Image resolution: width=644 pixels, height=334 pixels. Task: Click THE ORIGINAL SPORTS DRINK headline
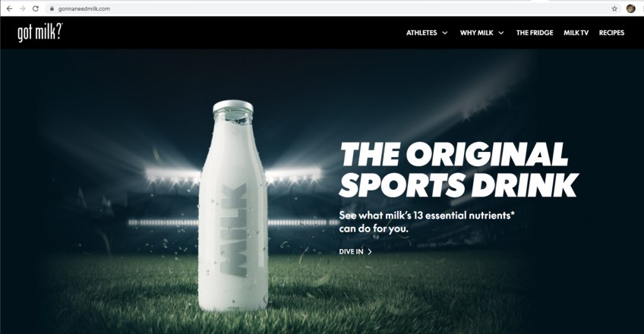[x=459, y=169]
